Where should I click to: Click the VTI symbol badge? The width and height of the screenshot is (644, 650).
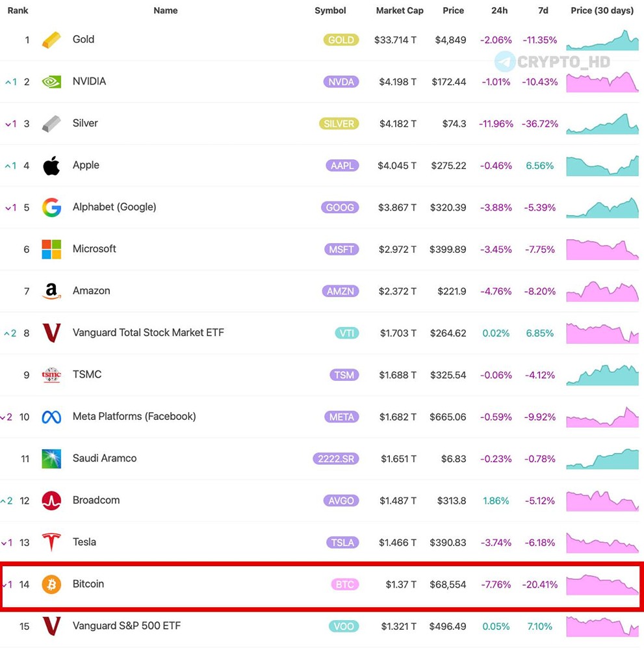345,333
